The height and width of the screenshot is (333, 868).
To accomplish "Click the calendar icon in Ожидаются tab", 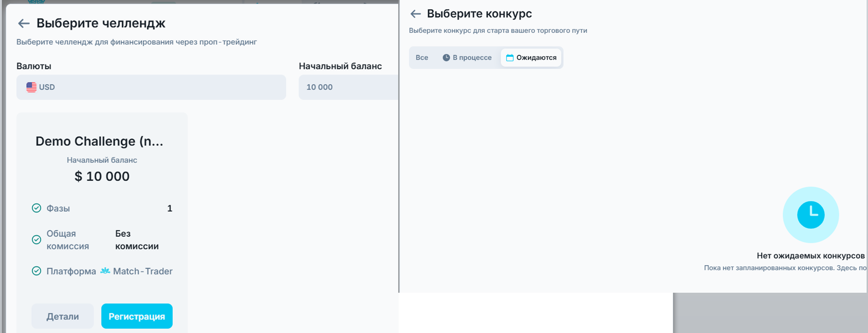I will coord(510,58).
